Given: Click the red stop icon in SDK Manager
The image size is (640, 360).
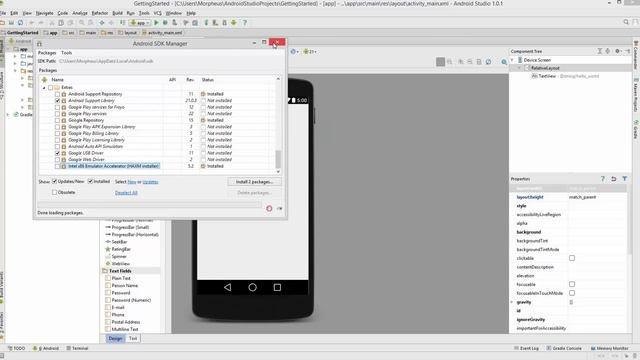Looking at the screenshot, I should click(269, 209).
